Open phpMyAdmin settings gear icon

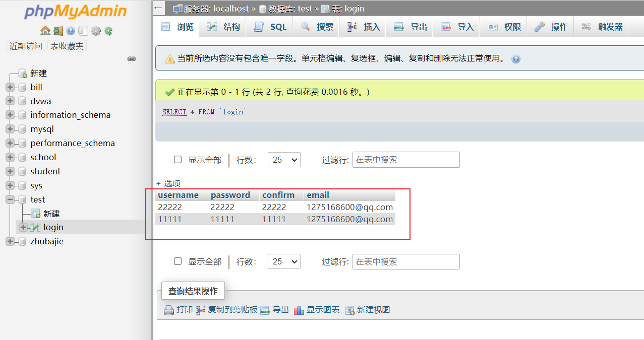(x=96, y=31)
